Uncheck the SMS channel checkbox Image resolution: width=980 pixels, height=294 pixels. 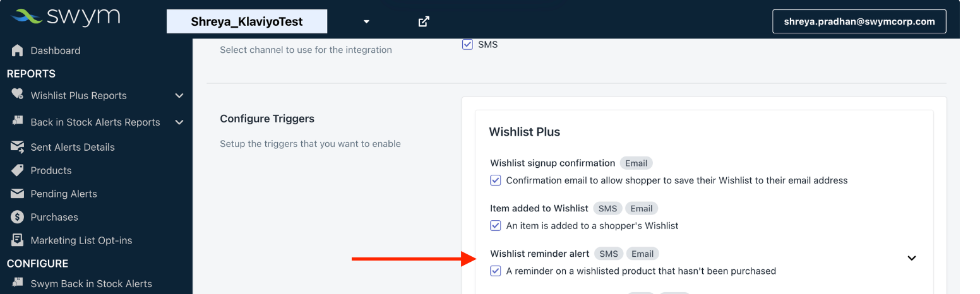(467, 44)
